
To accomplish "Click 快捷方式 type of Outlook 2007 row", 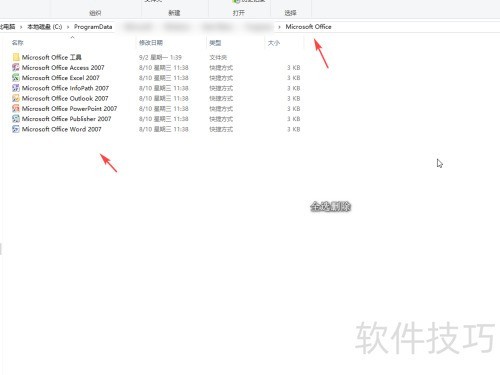I will [221, 99].
